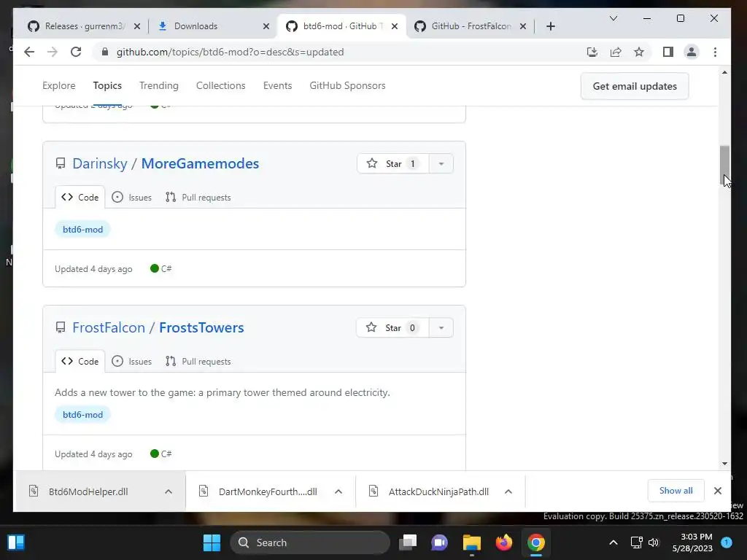Close the downloads bar
Image resolution: width=747 pixels, height=560 pixels.
point(718,491)
